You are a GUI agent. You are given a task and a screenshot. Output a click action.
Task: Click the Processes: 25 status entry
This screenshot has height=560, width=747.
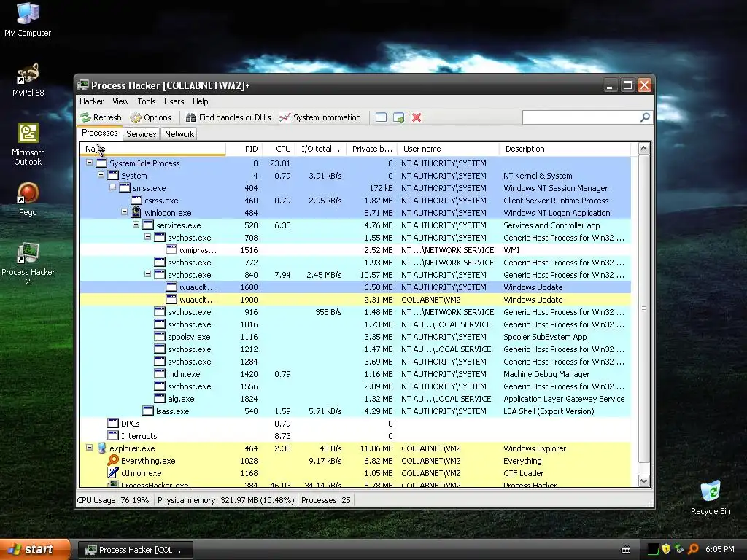[326, 500]
